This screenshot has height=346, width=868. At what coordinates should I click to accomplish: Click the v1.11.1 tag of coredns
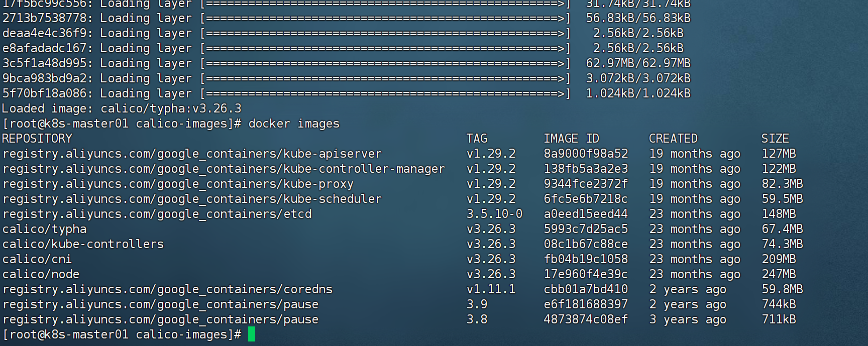click(491, 289)
